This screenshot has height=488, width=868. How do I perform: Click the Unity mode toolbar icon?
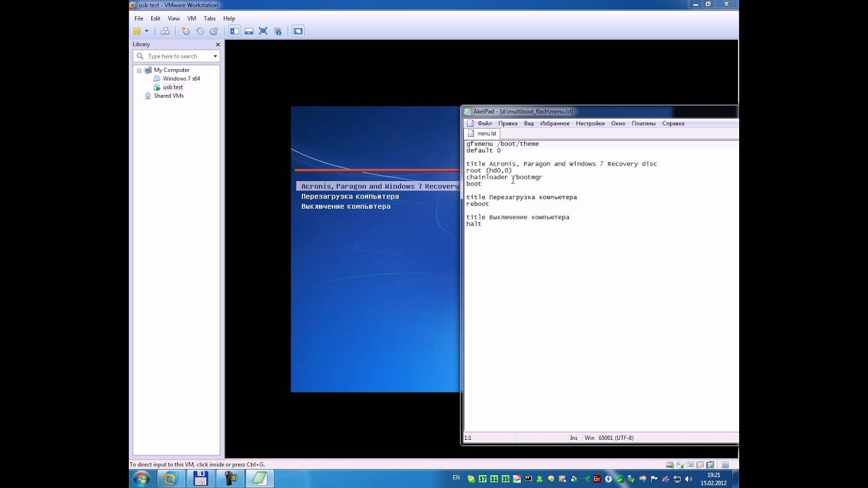point(277,31)
